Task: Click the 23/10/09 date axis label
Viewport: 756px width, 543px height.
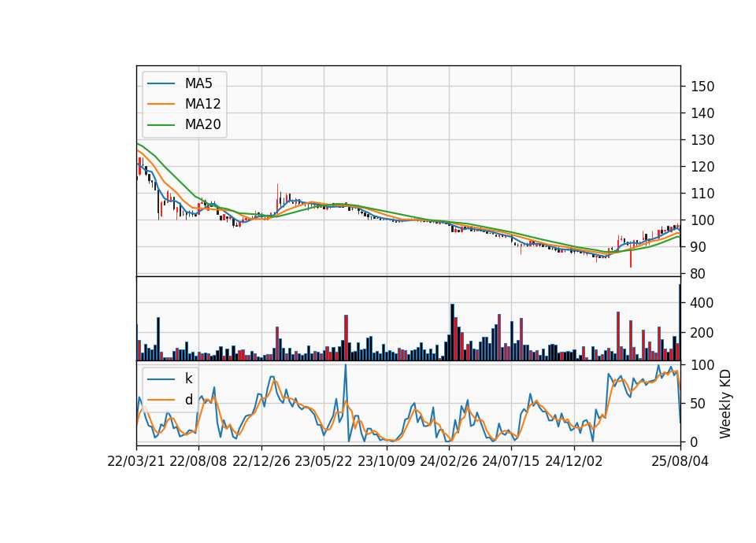Action: (386, 461)
